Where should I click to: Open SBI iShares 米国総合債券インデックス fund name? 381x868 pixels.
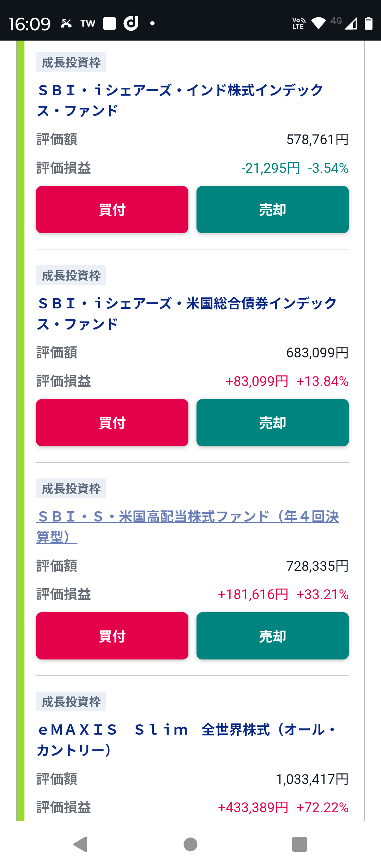(x=187, y=314)
